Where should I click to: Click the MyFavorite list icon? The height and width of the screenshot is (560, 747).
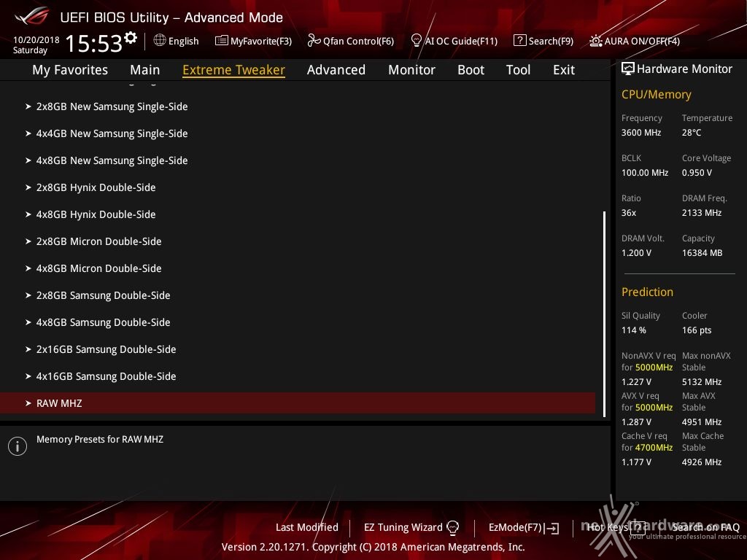pos(222,41)
